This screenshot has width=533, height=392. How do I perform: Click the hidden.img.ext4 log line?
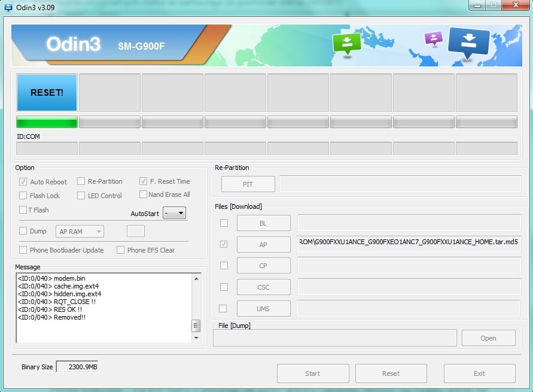click(59, 294)
